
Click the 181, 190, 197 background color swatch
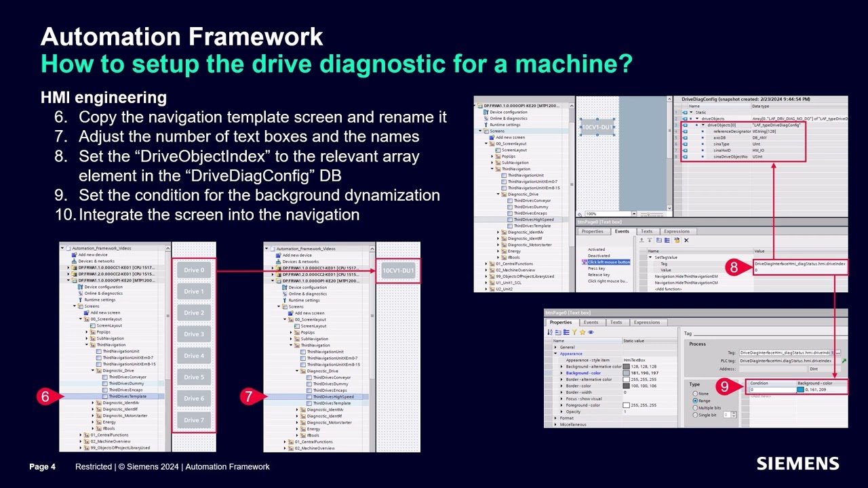(x=626, y=373)
